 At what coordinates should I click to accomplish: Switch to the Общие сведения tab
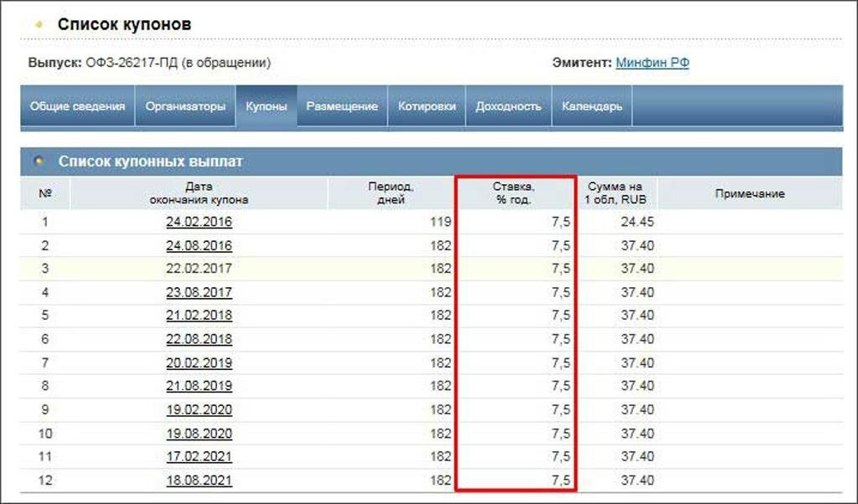coord(77,106)
